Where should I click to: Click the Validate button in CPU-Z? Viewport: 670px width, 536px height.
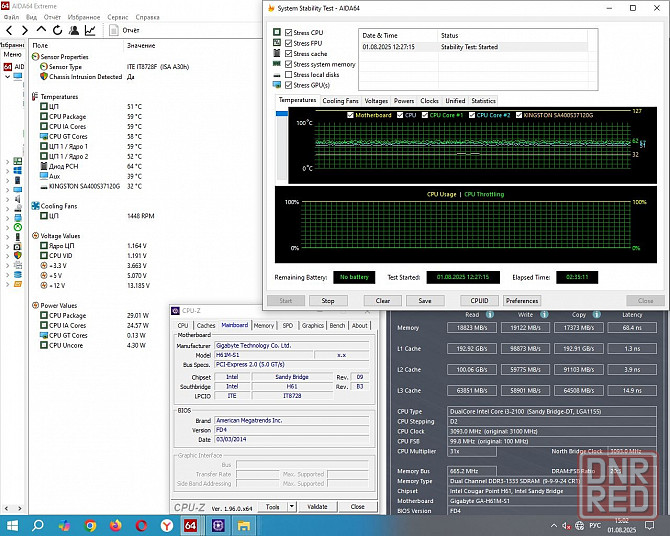coord(317,507)
